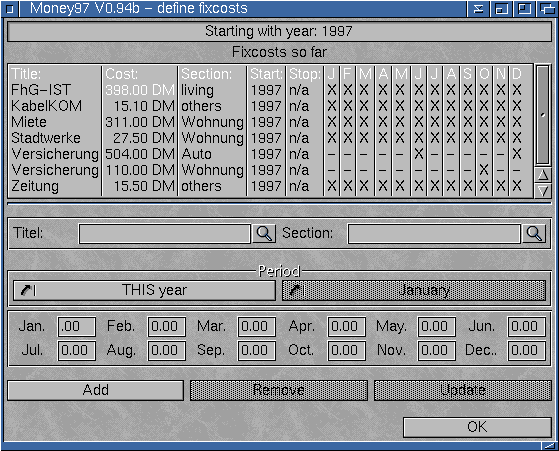559x451 pixels.
Task: Cycle the THIS year period selector
Action: [x=144, y=290]
